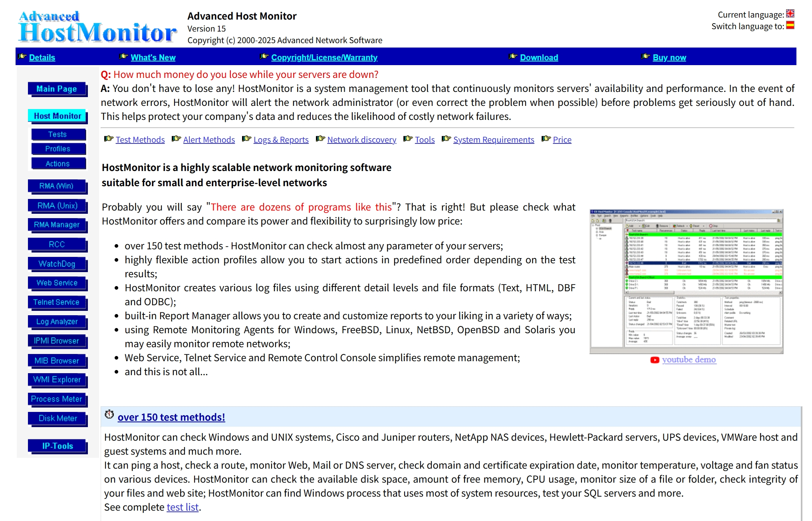The image size is (812, 521).
Task: Open Telnet Service sidebar button
Action: [x=58, y=302]
